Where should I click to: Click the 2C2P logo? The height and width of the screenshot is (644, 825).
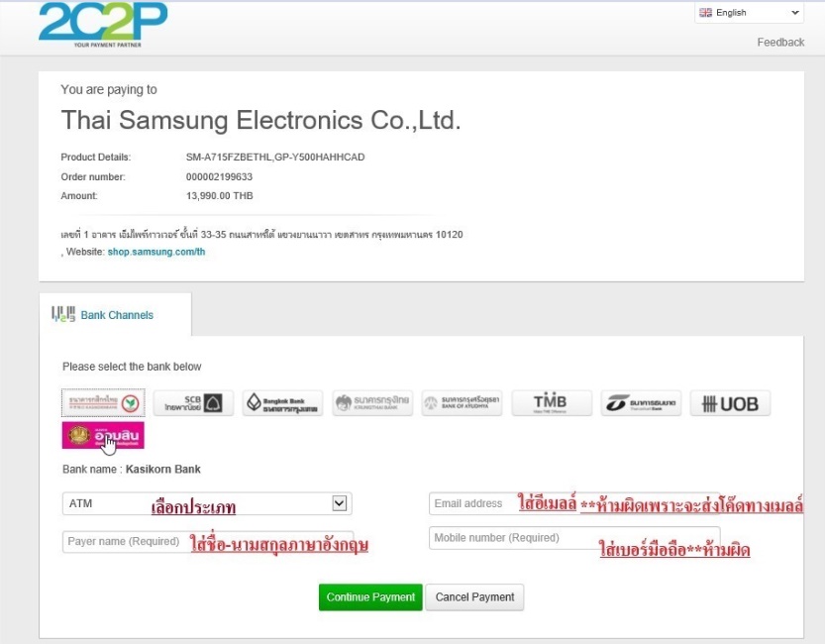point(103,24)
